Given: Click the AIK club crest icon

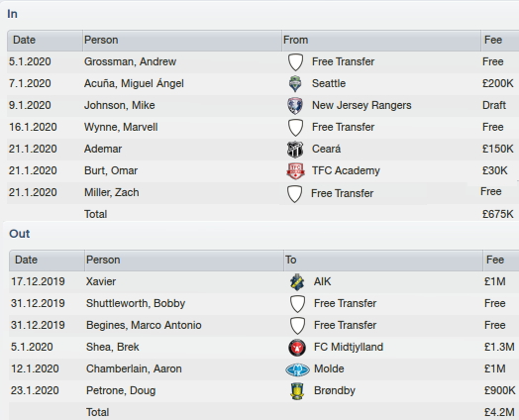Looking at the screenshot, I should (297, 282).
